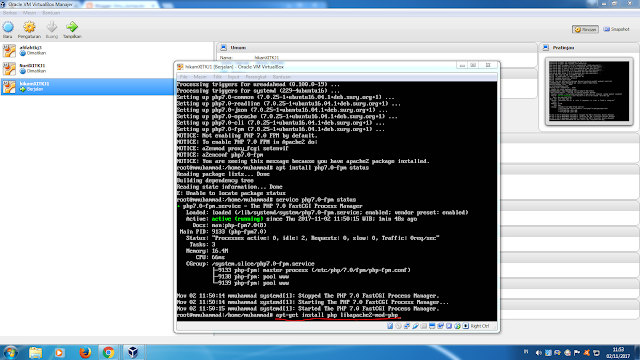This screenshot has height=360, width=640.
Task: Click hard disk activity icon in VM status bar
Action: click(390, 326)
